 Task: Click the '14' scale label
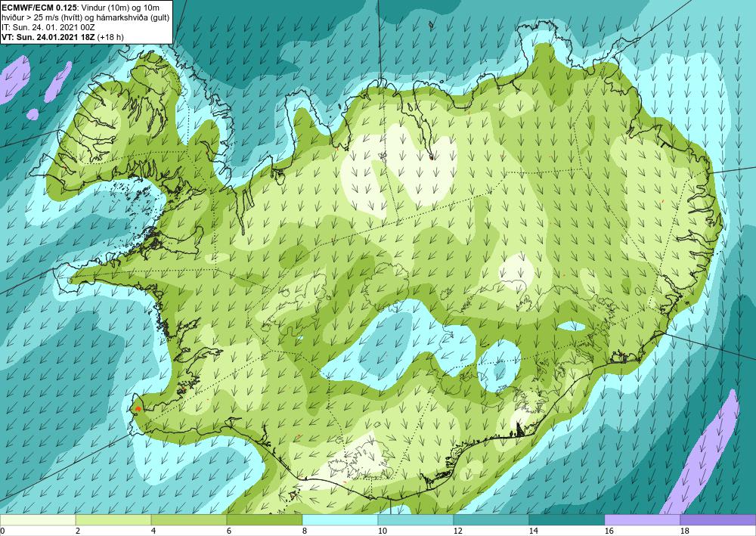533,531
